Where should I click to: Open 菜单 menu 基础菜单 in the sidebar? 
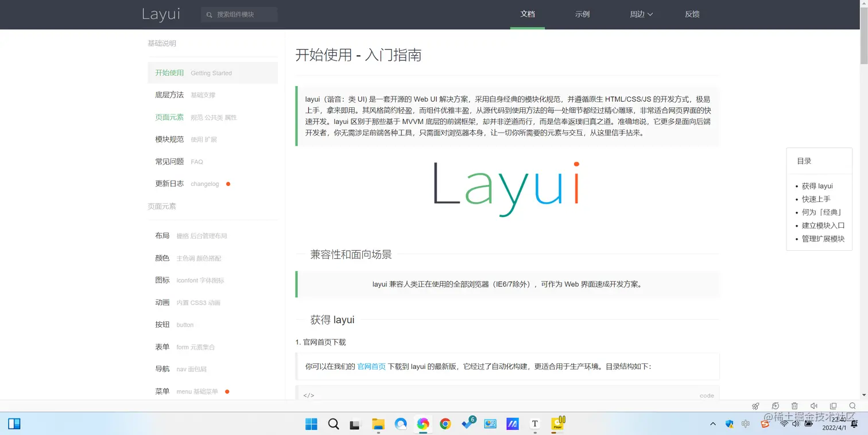(x=212, y=391)
